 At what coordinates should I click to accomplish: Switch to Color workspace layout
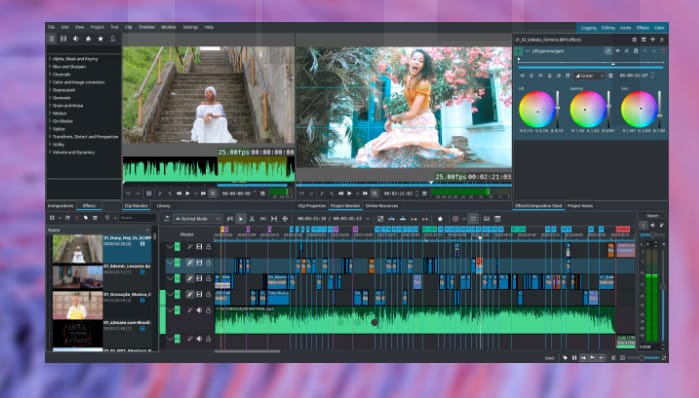(x=659, y=28)
